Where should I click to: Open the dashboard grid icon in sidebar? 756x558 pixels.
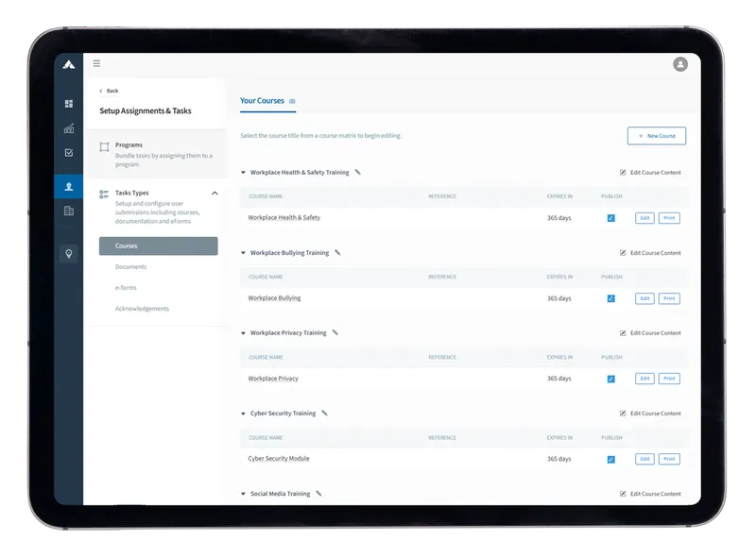coord(69,104)
